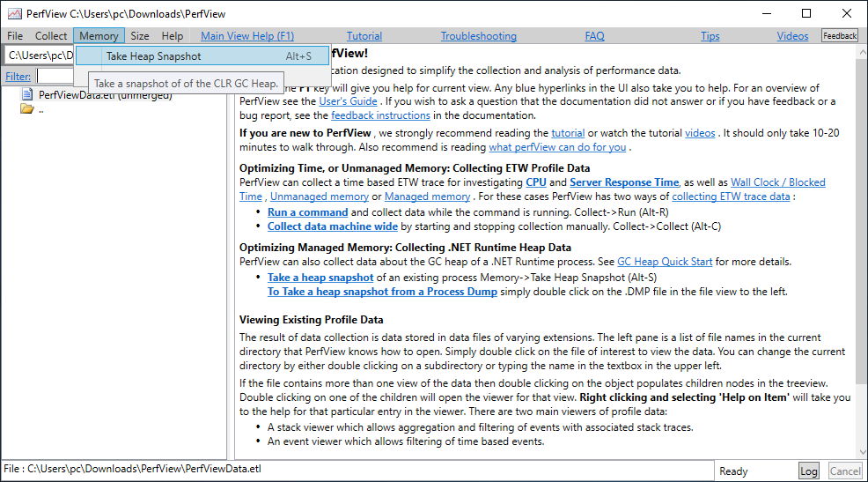Close the Memory menu
Image resolution: width=868 pixels, height=482 pixels.
pyautogui.click(x=99, y=36)
